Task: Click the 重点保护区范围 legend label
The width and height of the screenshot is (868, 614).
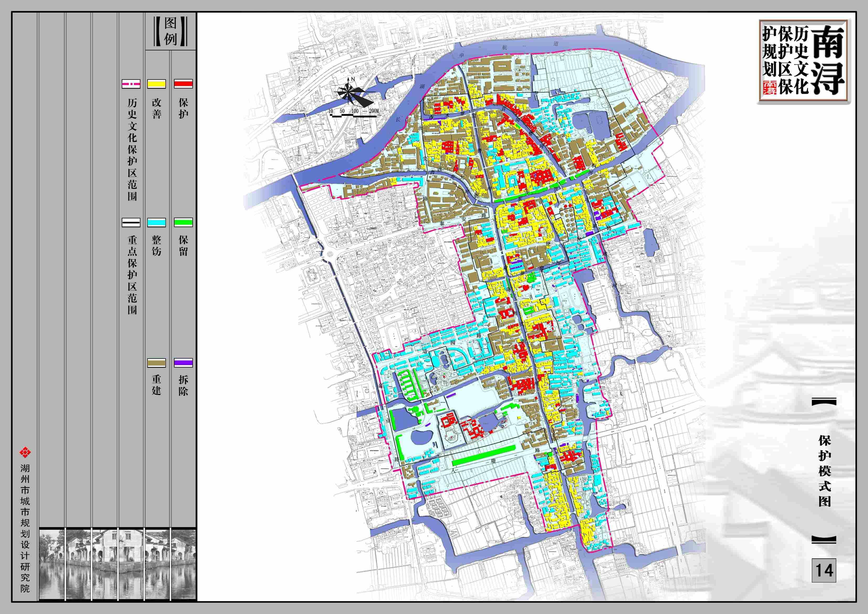Action: click(132, 275)
